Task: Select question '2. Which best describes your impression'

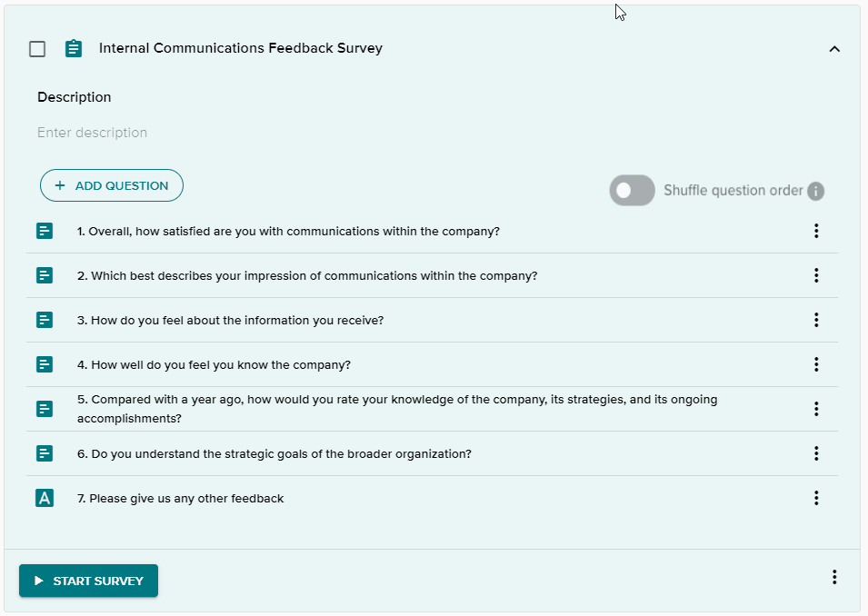Action: click(307, 275)
